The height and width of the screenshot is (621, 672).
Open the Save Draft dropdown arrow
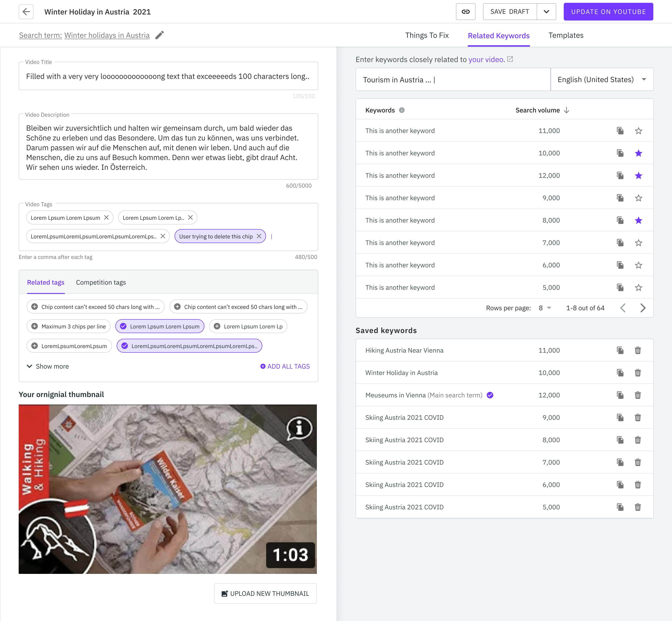[546, 12]
